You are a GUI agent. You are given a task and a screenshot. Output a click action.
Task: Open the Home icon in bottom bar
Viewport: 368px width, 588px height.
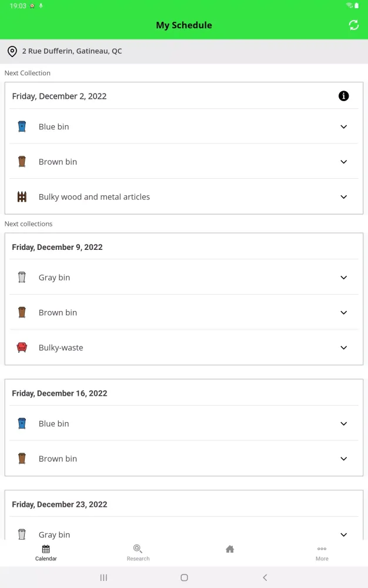230,549
